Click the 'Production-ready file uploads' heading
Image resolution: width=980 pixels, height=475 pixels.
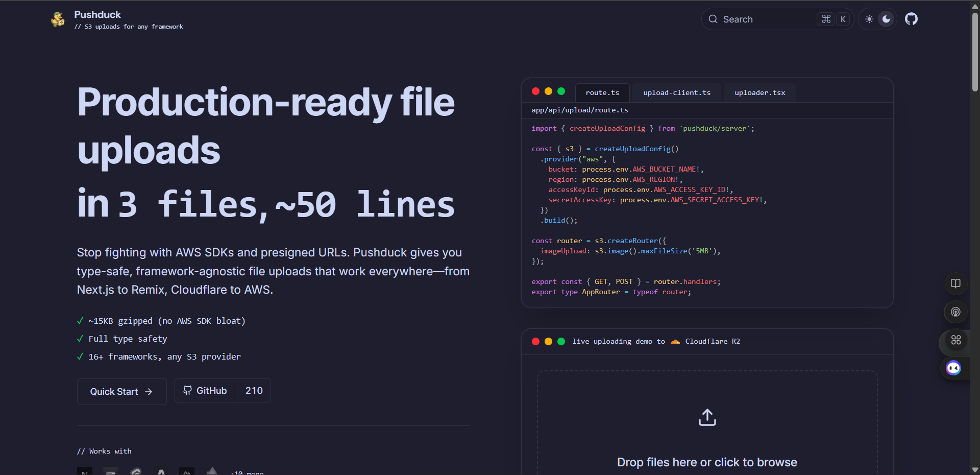point(265,126)
